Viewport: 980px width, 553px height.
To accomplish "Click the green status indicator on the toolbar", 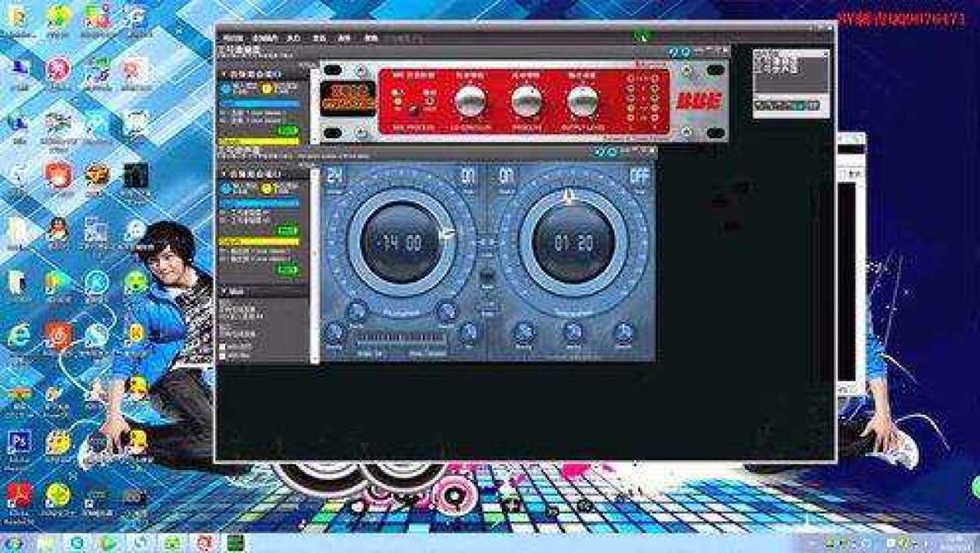I will click(x=641, y=37).
